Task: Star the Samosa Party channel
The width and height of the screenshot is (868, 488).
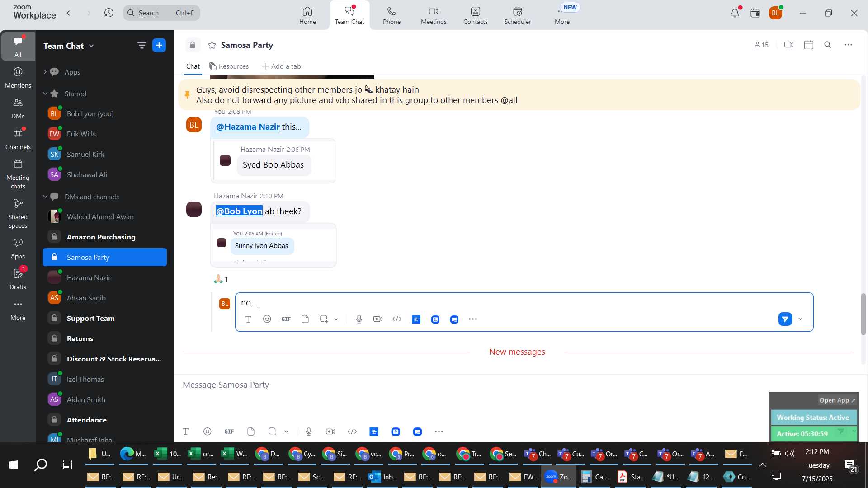Action: (x=212, y=45)
